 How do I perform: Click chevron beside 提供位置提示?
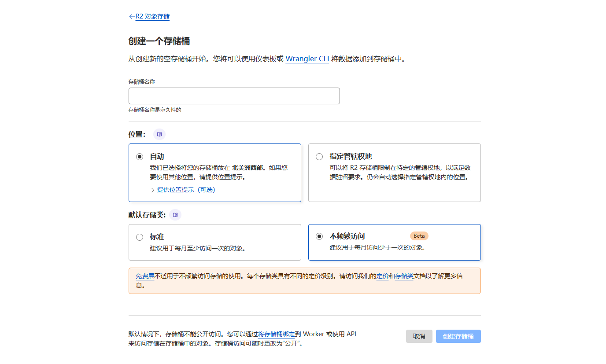152,190
